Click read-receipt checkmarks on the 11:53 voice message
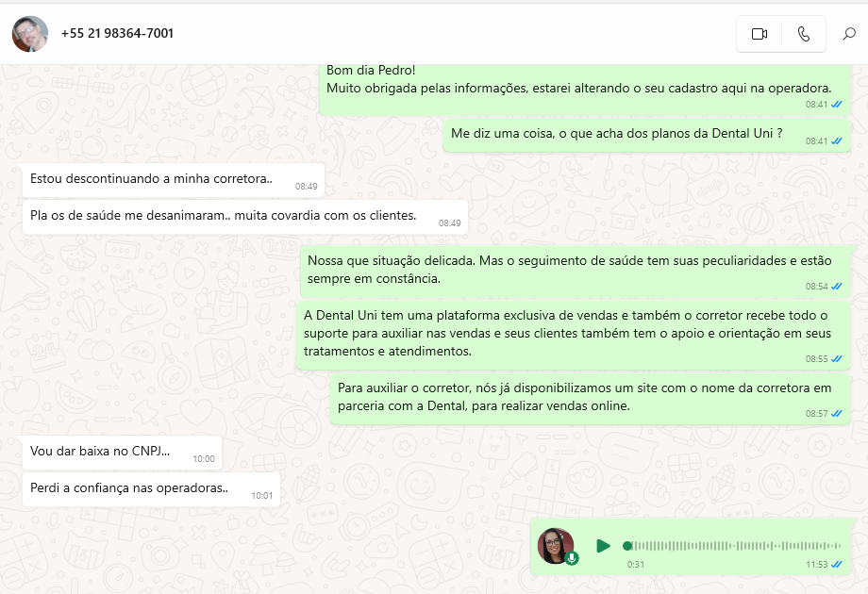Viewport: 868px width, 594px height. point(837,565)
